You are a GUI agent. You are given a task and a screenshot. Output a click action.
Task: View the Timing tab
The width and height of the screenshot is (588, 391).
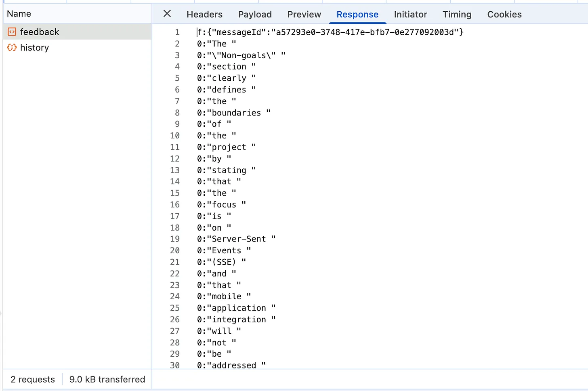457,15
